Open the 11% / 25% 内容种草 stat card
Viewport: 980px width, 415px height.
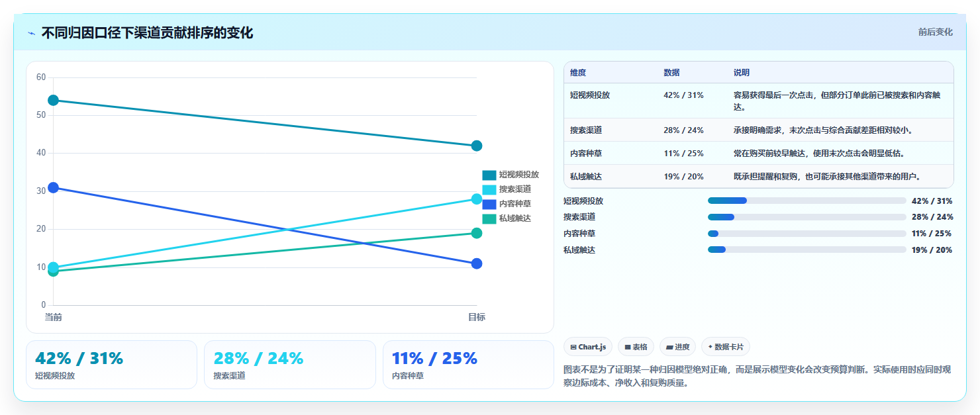point(468,365)
